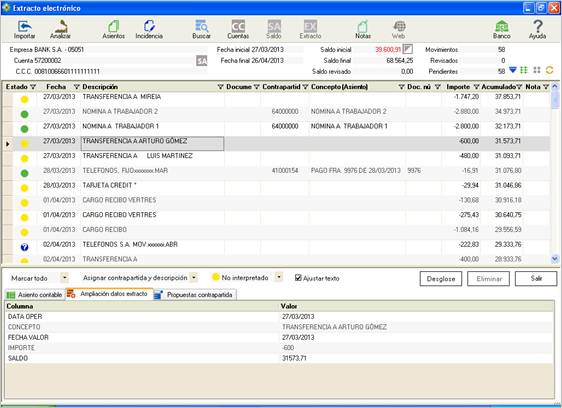Switch to Asiento contable tab
Viewport: 562px width, 408px height.
pyautogui.click(x=34, y=295)
